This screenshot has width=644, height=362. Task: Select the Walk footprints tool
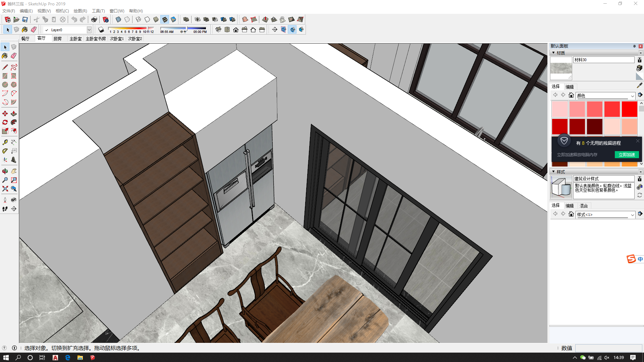click(x=5, y=209)
